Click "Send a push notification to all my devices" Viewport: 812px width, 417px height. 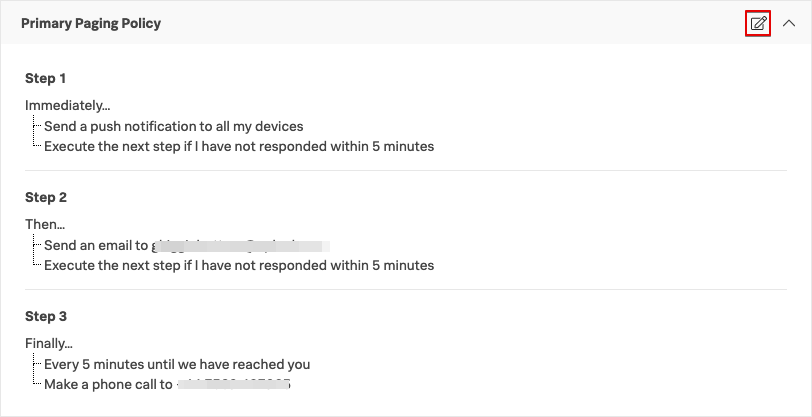pos(173,127)
